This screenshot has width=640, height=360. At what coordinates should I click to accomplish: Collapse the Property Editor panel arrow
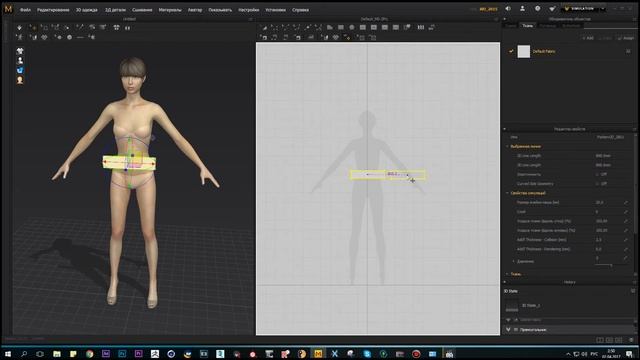pyautogui.click(x=505, y=129)
